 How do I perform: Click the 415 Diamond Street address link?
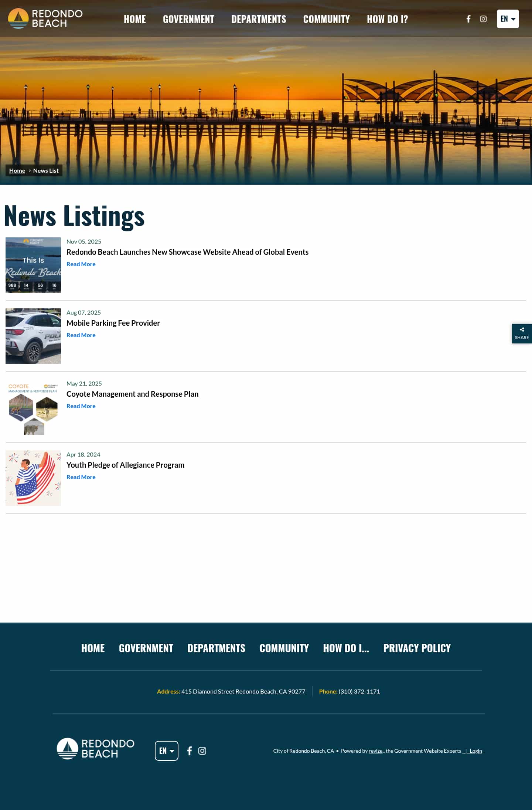pyautogui.click(x=243, y=691)
